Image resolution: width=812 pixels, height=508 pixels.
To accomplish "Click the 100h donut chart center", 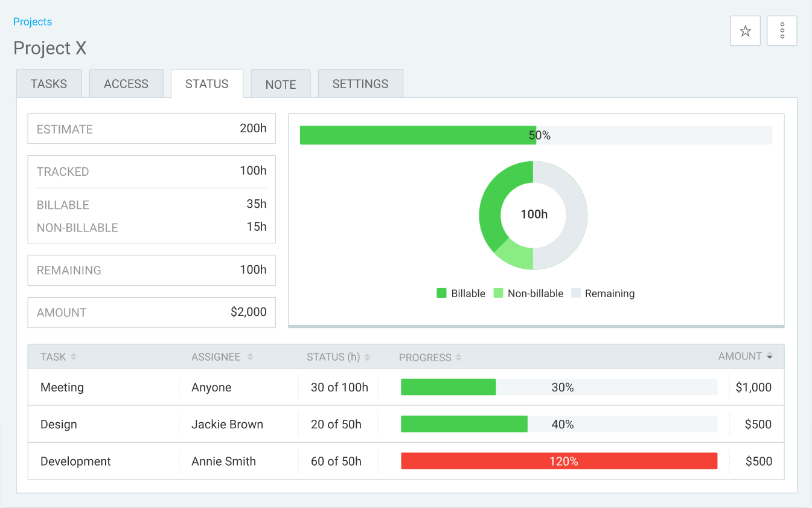I will [533, 215].
